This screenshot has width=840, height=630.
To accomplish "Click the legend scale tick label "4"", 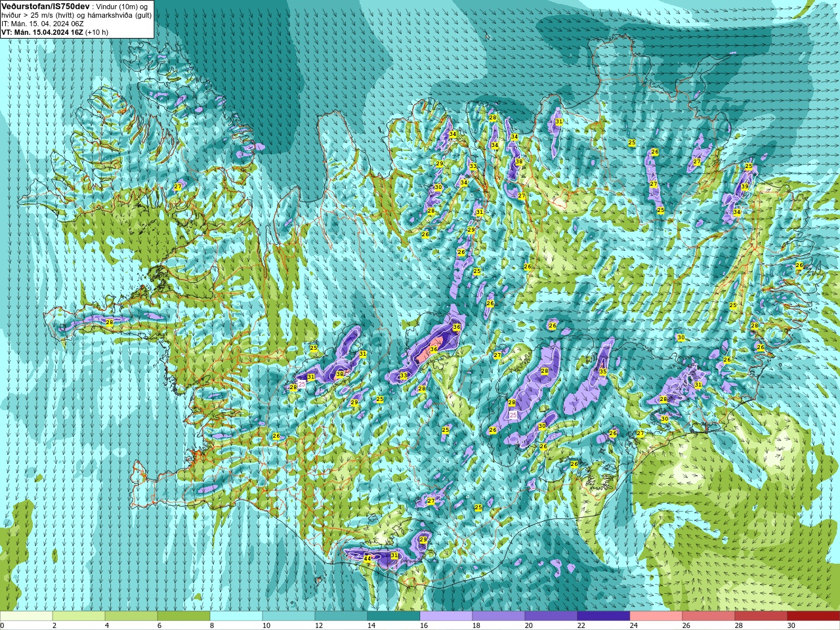I will pos(107,625).
